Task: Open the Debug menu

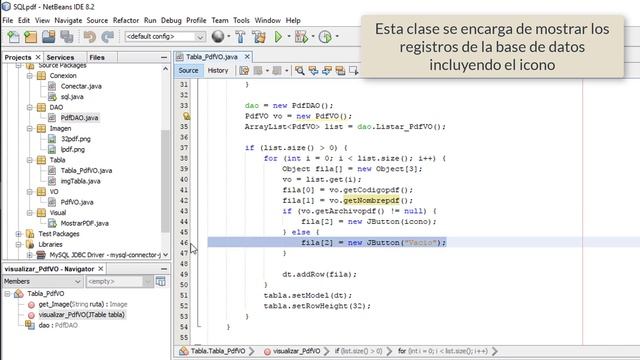Action: (171, 20)
